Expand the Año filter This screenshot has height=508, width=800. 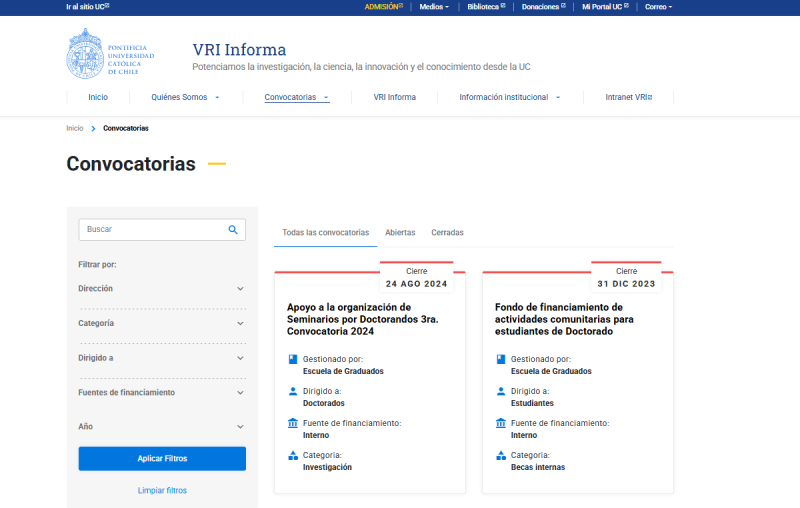point(162,426)
